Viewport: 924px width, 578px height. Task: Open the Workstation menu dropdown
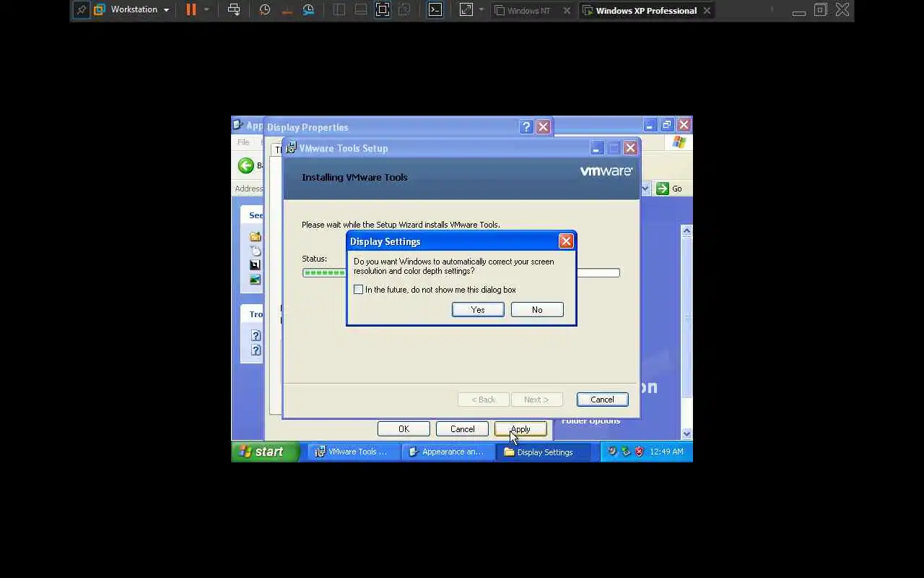[x=140, y=10]
